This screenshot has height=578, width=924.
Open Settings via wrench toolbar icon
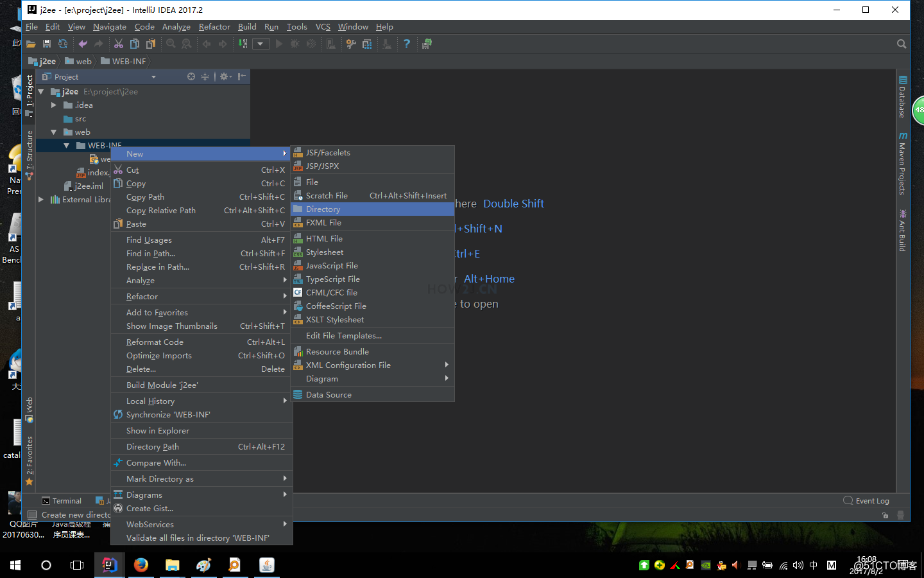(x=351, y=44)
